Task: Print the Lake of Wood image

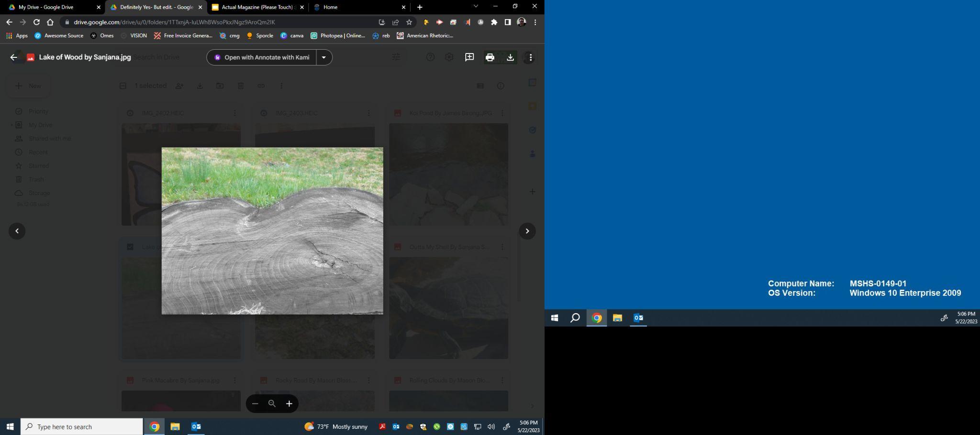Action: point(490,57)
